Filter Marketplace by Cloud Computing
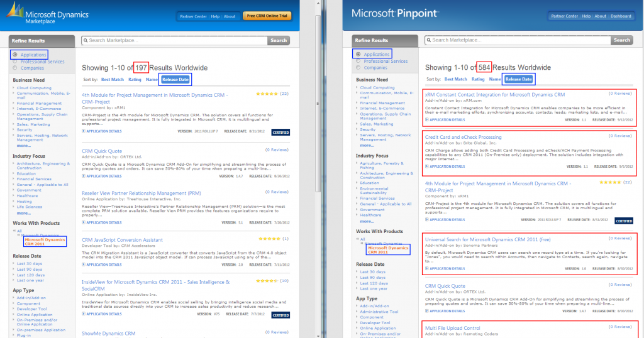This screenshot has width=644, height=338. coord(34,88)
